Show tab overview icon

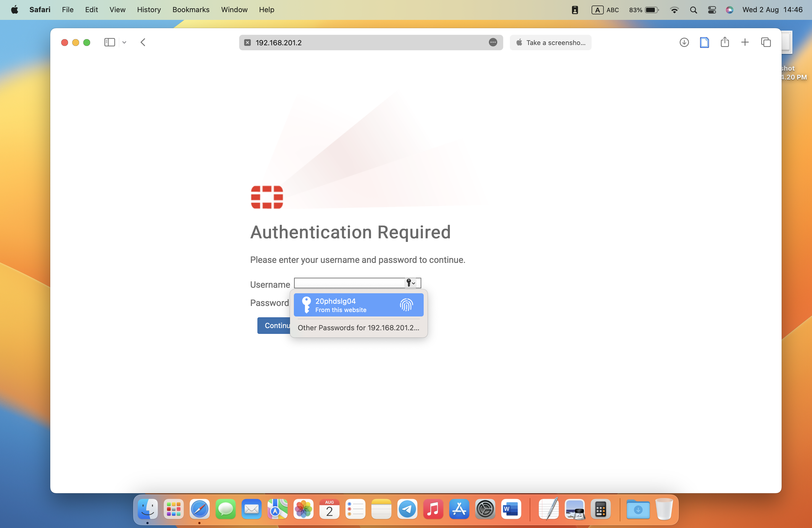pyautogui.click(x=766, y=42)
